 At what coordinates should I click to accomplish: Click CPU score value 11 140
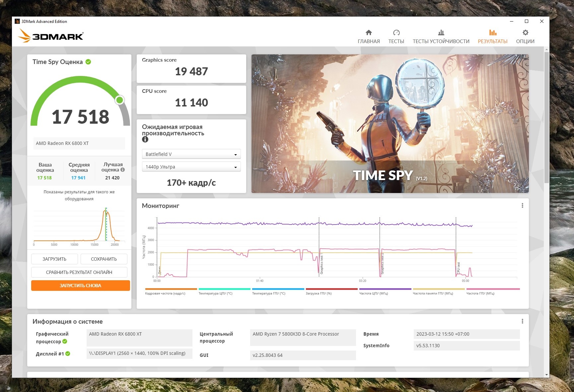coord(191,102)
